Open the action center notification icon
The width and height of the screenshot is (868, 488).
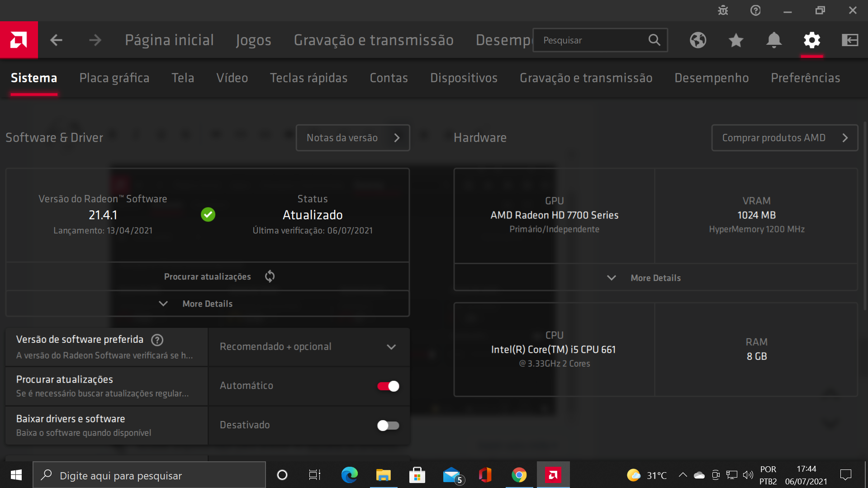[x=845, y=475]
